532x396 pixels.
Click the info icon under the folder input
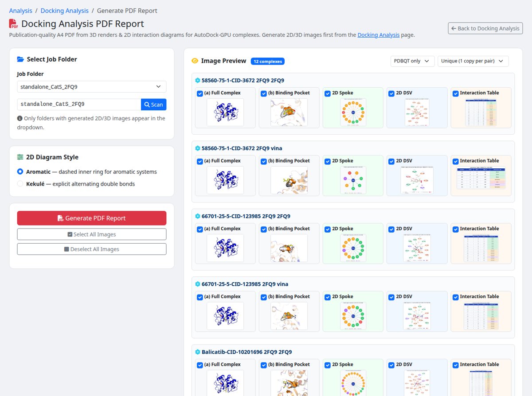point(20,118)
